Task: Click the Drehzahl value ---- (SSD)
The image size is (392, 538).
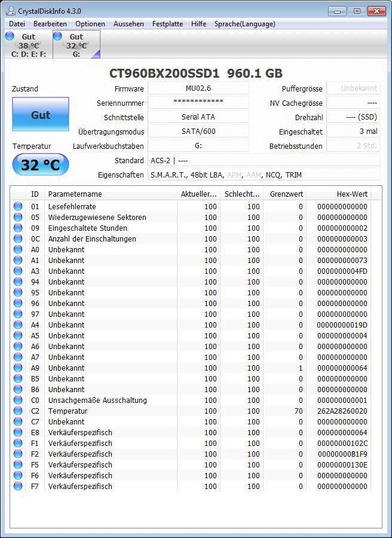Action: point(353,117)
